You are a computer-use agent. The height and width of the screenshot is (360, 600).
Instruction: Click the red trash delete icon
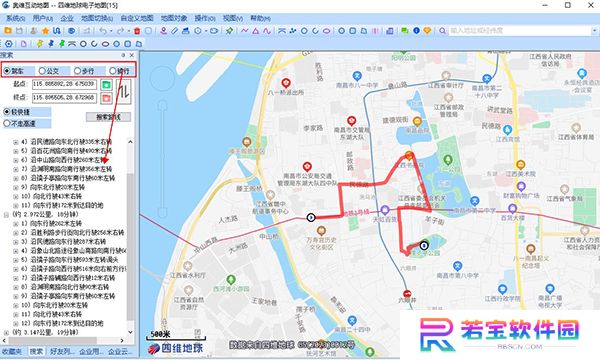tap(137, 31)
